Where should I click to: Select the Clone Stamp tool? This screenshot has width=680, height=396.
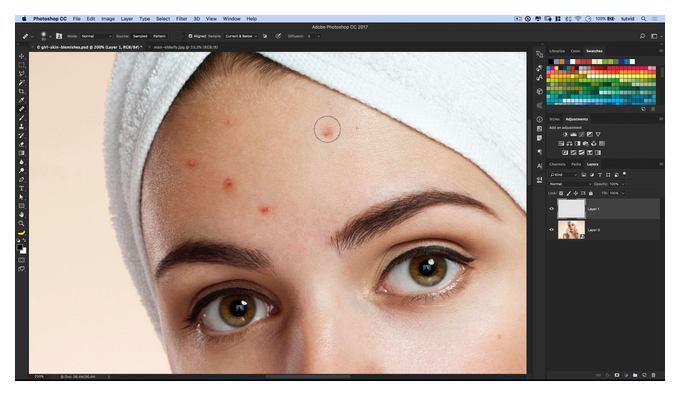pyautogui.click(x=21, y=127)
